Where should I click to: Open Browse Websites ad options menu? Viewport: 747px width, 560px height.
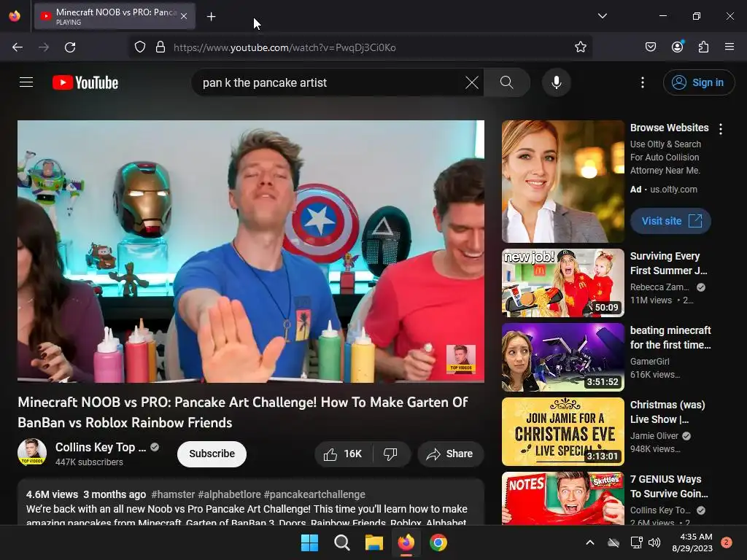[x=721, y=128]
